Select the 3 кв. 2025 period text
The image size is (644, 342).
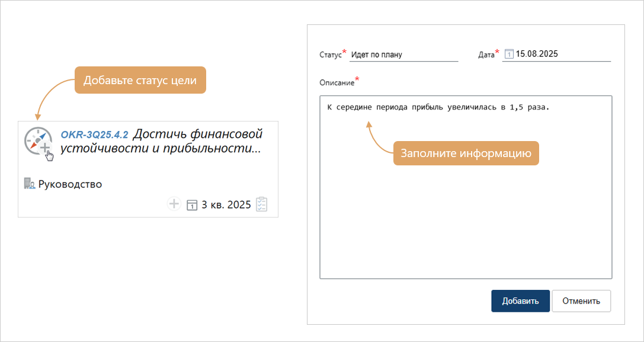click(226, 204)
